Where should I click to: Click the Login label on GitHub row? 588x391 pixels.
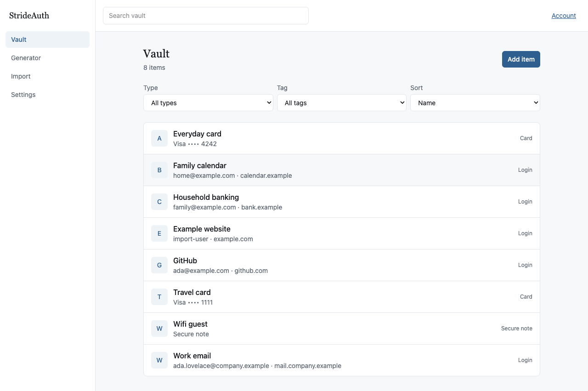coord(525,265)
